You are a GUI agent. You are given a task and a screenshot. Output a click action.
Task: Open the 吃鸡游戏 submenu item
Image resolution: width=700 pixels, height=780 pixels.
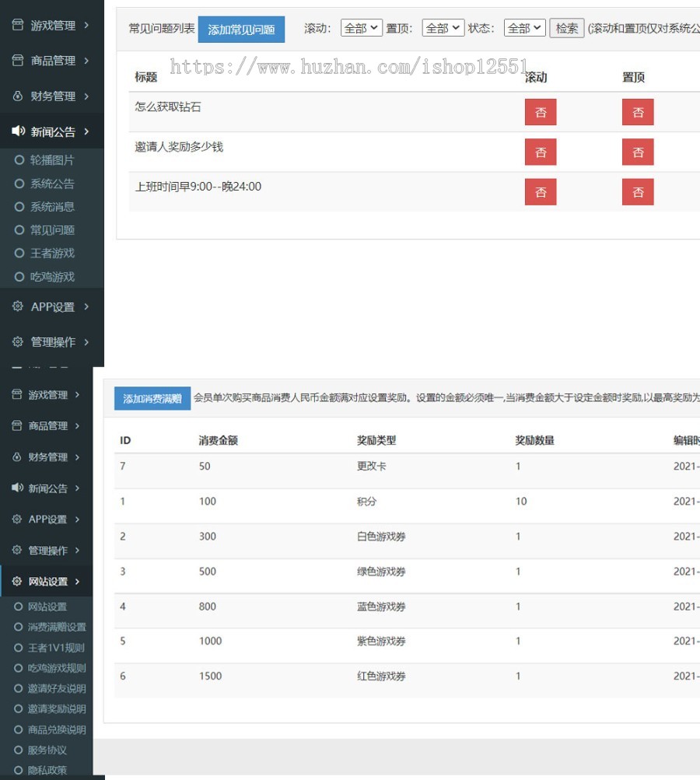coord(52,277)
